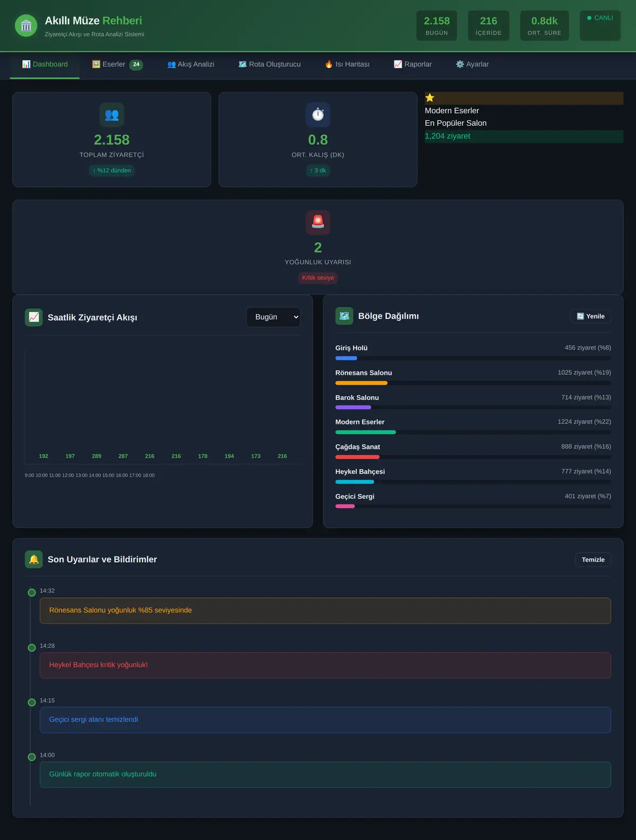This screenshot has height=840, width=636.
Task: Open the Ayarlar settings tab
Action: 472,65
